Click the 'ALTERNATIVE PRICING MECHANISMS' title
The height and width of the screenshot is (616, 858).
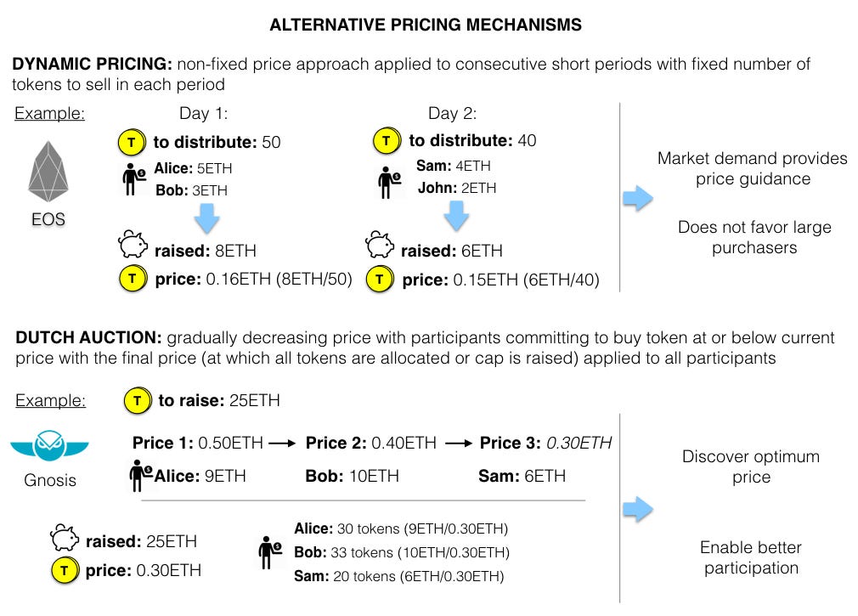click(426, 24)
